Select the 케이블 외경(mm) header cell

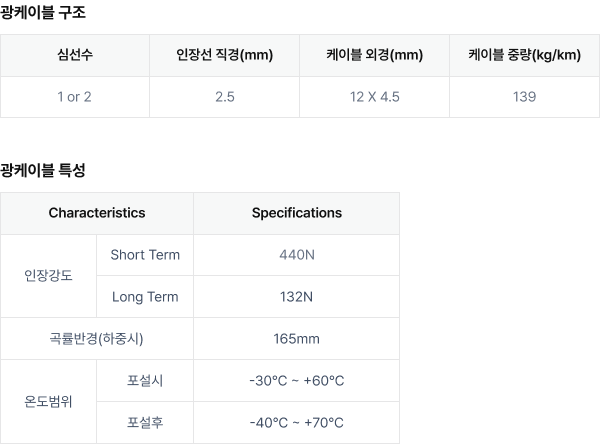tap(375, 55)
